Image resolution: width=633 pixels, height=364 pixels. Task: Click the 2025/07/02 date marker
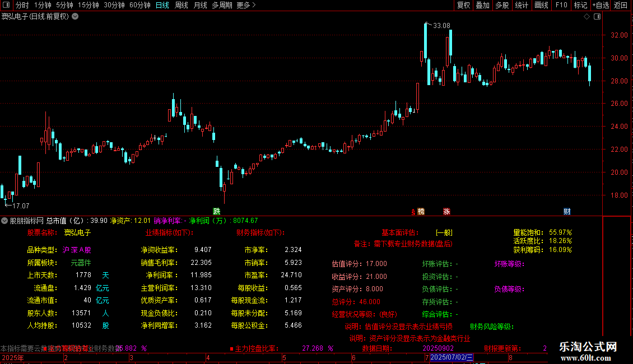(x=452, y=357)
